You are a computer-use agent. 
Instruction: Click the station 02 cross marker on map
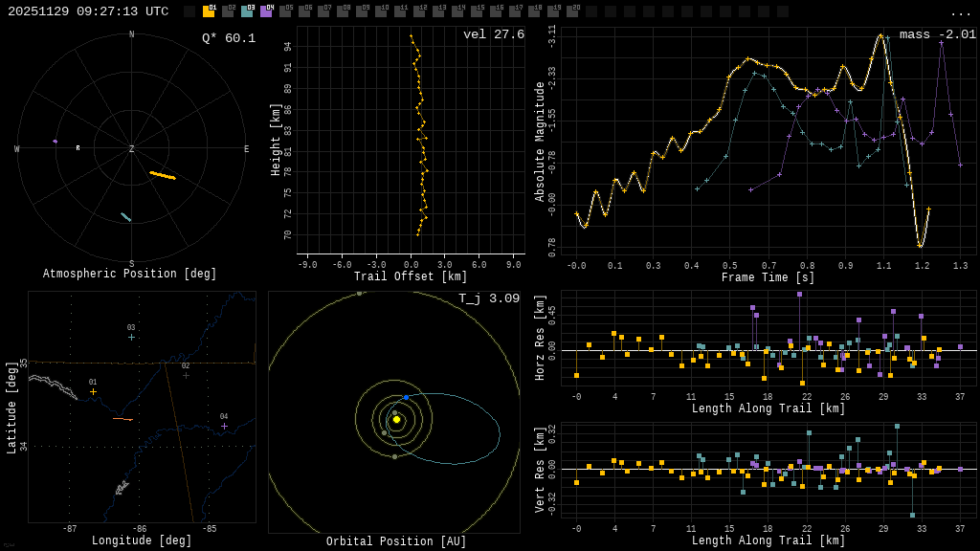186,375
